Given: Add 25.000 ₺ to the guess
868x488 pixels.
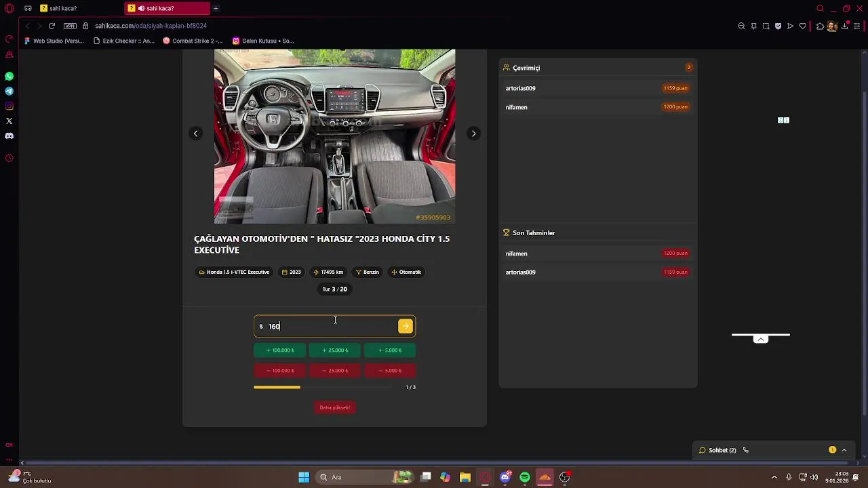Looking at the screenshot, I should [334, 350].
